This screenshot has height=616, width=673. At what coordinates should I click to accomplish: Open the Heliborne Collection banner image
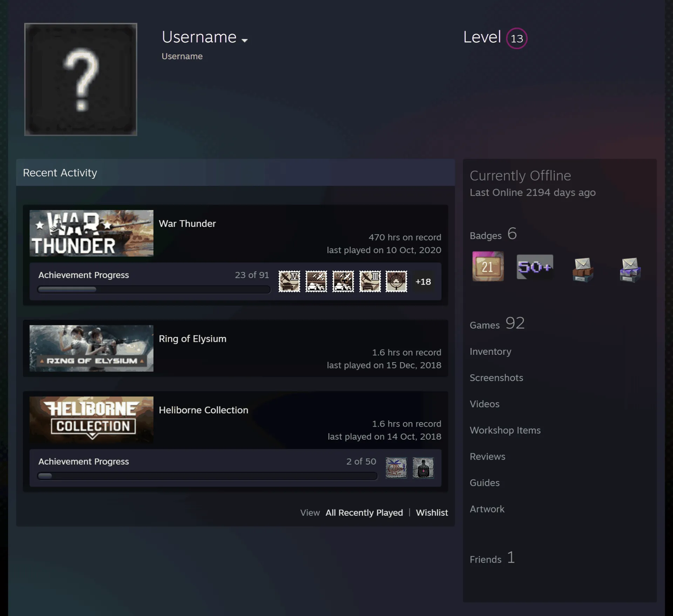point(91,420)
